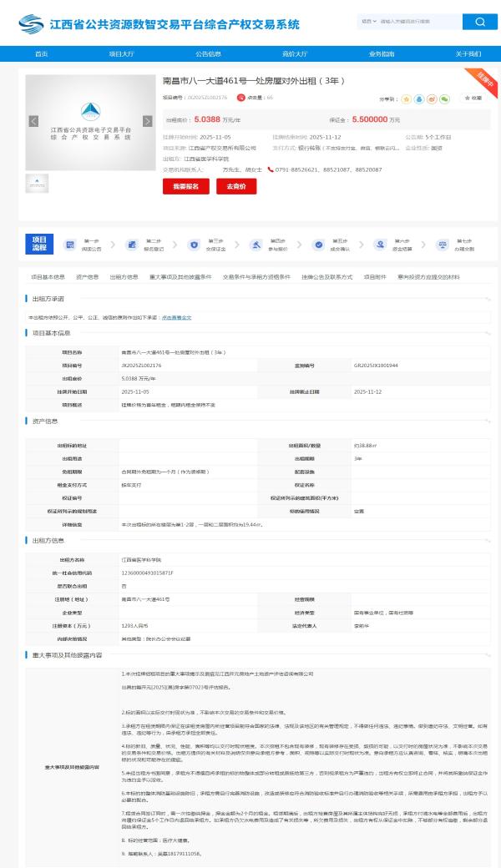Click step six 资金结算 icon
The width and height of the screenshot is (501, 868).
point(379,245)
